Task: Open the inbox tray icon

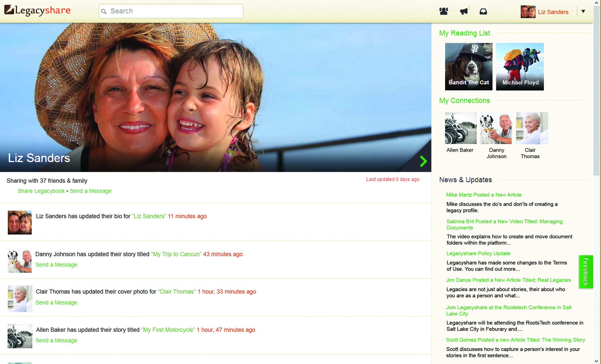Action: 483,12
